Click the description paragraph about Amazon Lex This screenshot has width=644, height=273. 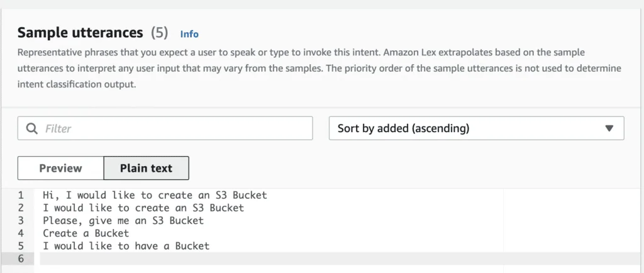pos(319,69)
